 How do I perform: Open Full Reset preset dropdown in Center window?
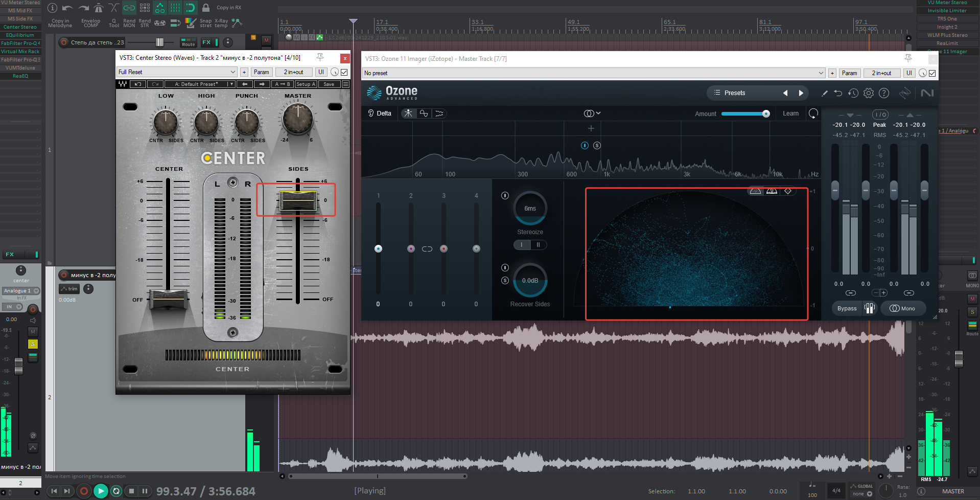[x=177, y=72]
